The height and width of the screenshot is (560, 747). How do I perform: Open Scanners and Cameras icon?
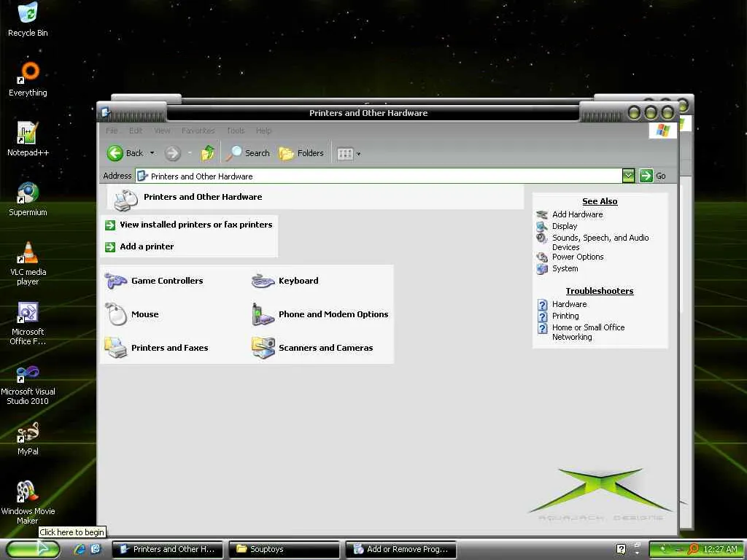coord(312,348)
